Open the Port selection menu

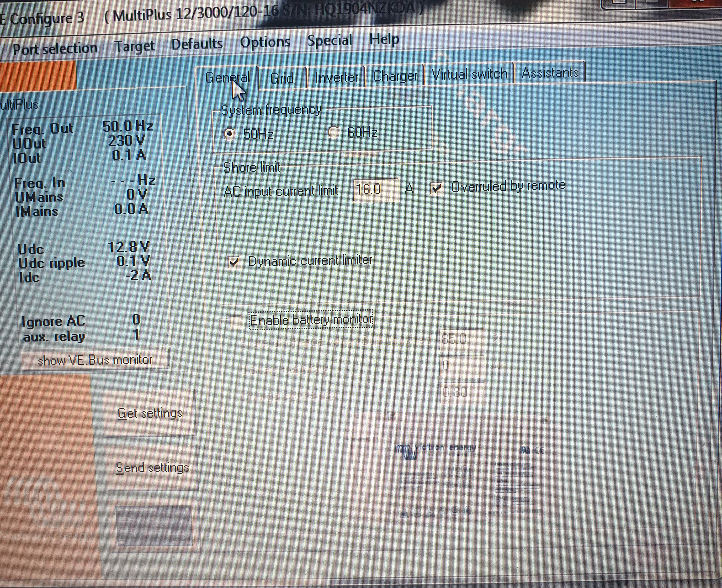(55, 49)
